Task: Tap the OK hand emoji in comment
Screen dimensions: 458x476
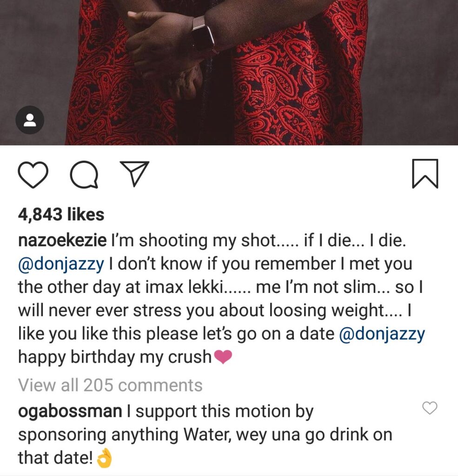Action: [104, 458]
